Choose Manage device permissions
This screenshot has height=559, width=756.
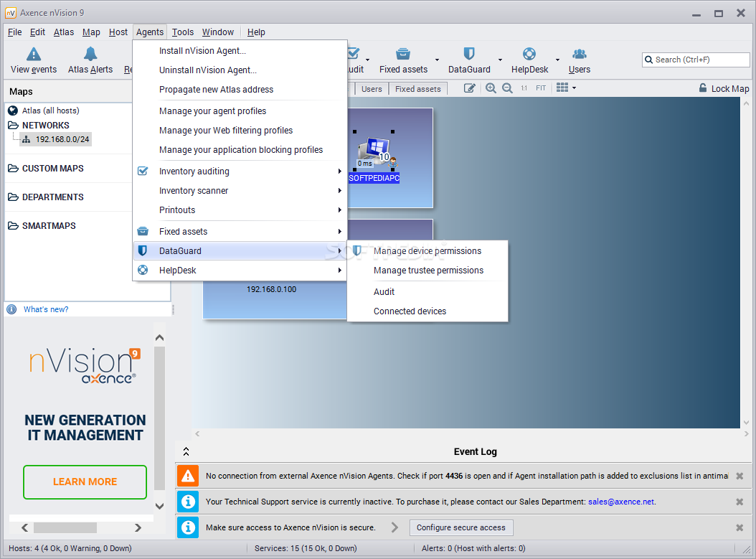click(427, 251)
